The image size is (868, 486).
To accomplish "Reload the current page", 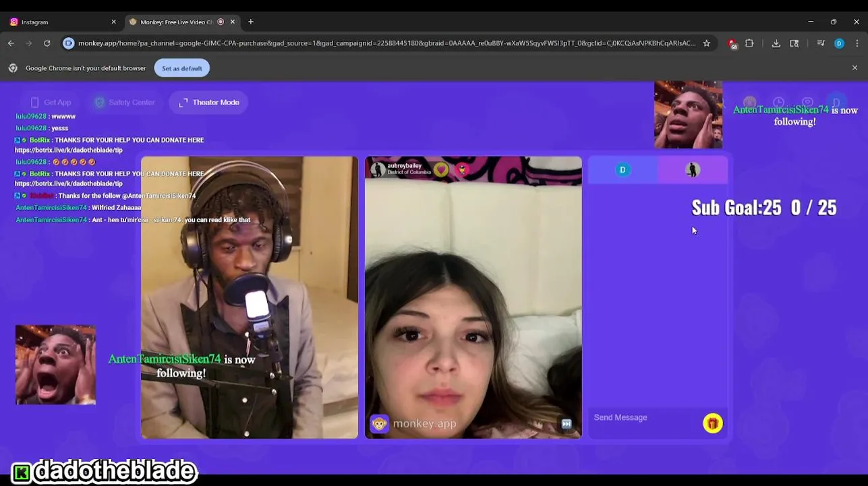I will [x=47, y=43].
